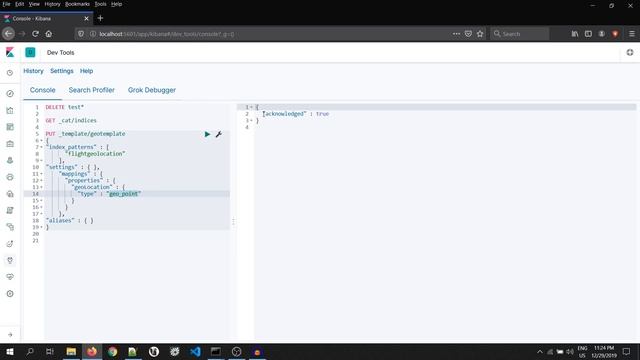Open Discover compass icon in sidebar
This screenshot has height=360, width=640.
[10, 93]
